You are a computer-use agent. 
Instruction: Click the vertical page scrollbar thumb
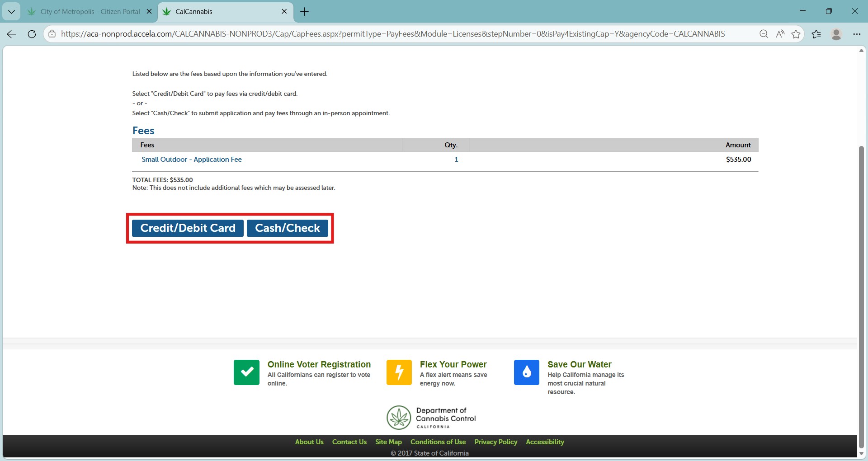click(x=861, y=296)
